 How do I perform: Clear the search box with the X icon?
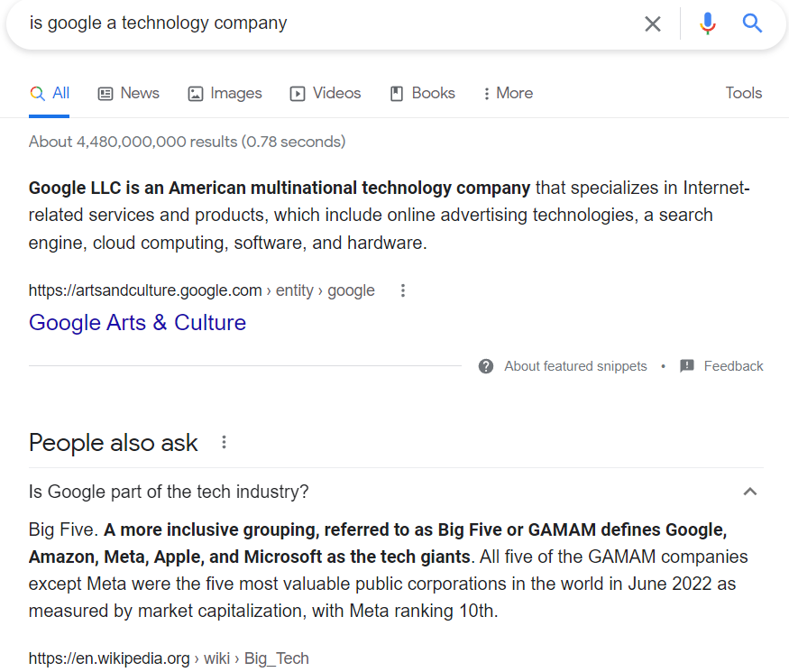[653, 23]
